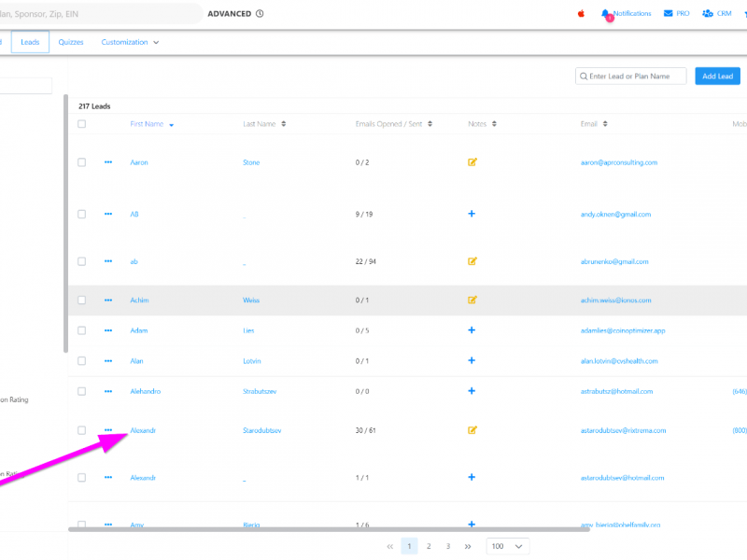
Task: Click the clock icon next to ADVANCED
Action: coord(260,14)
